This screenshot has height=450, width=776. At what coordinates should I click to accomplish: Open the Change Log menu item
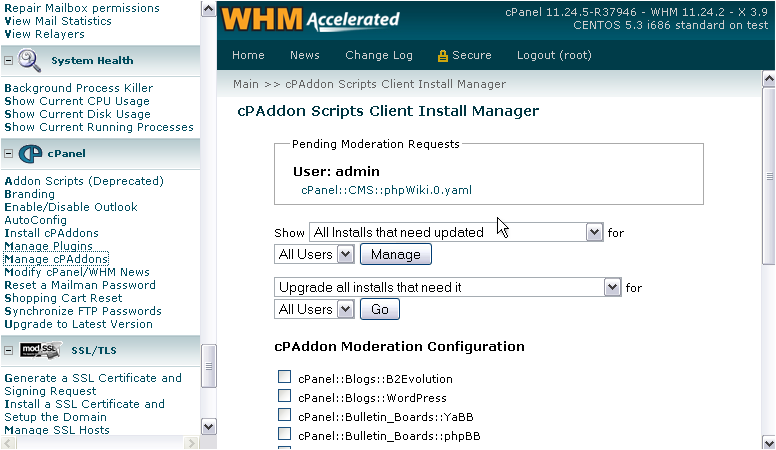pyautogui.click(x=379, y=55)
